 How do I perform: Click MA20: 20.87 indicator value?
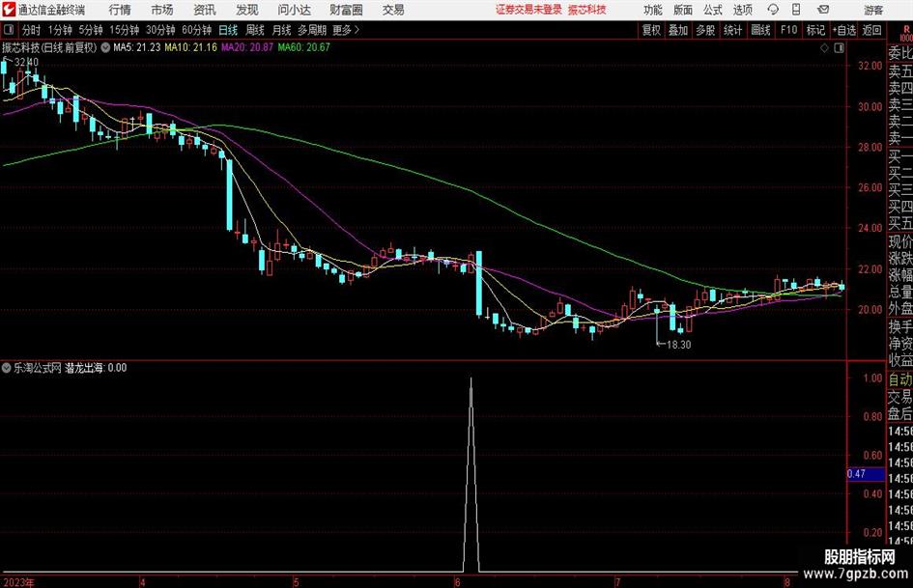[247, 47]
